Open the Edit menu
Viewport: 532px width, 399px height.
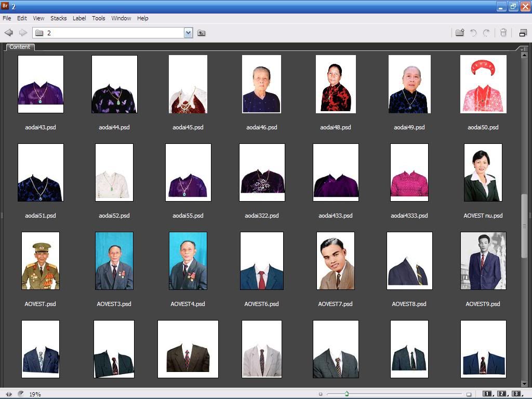pyautogui.click(x=22, y=18)
